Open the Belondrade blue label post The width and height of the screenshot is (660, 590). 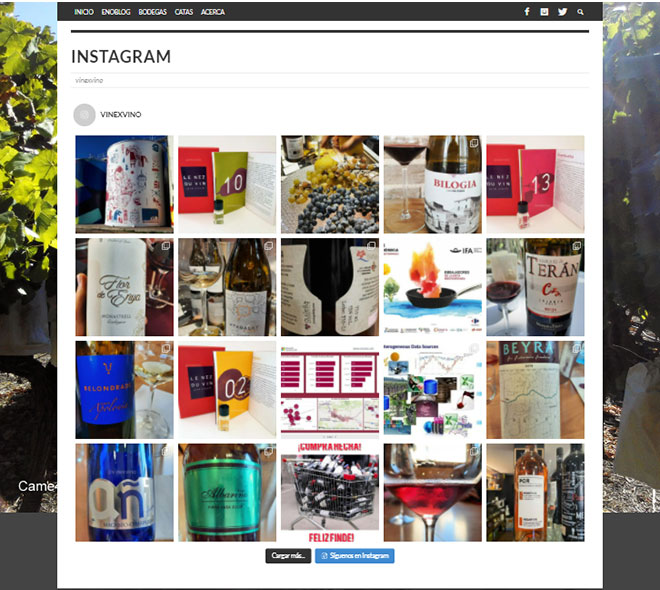(124, 390)
